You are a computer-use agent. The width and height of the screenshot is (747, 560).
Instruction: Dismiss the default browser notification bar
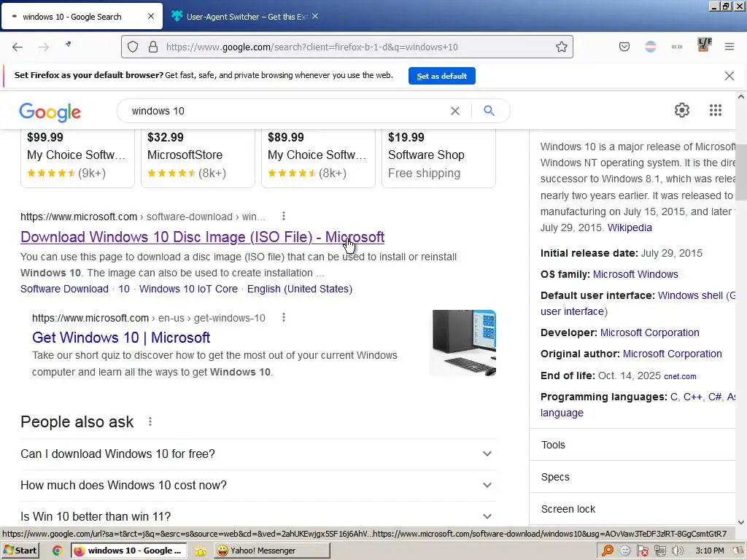(x=729, y=76)
